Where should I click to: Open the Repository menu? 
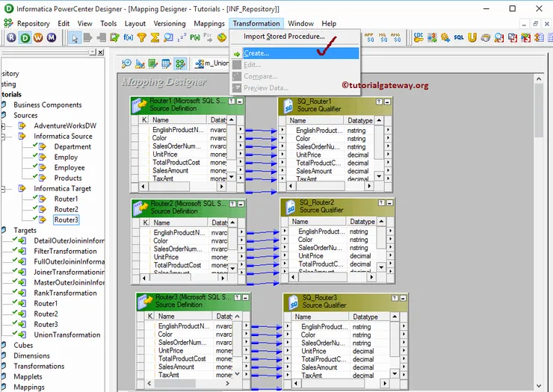pyautogui.click(x=33, y=24)
